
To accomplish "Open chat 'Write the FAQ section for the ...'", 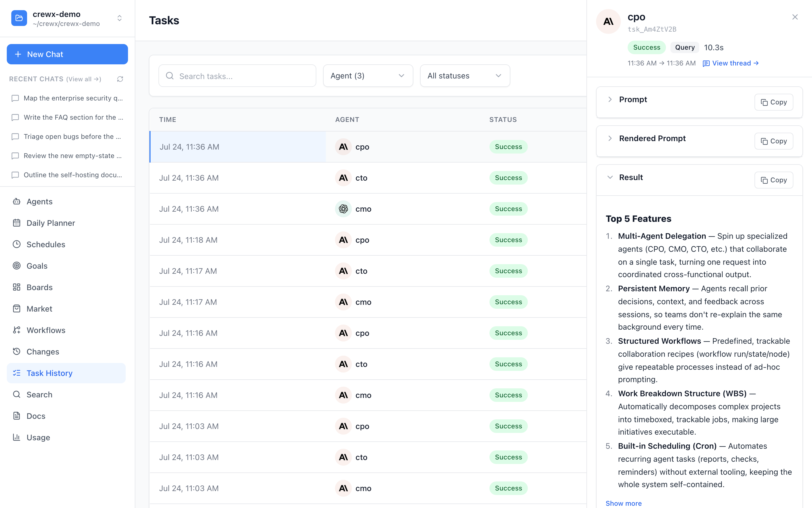I will tap(67, 117).
